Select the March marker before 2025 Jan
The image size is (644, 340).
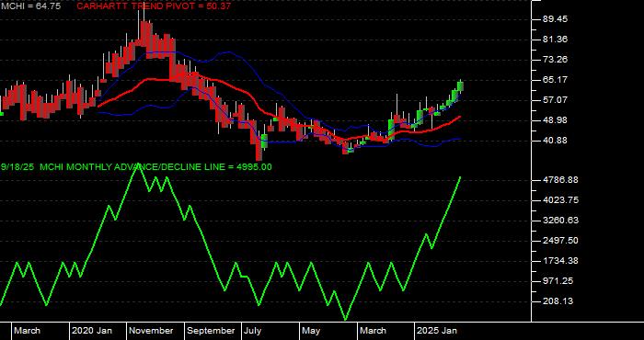click(x=373, y=331)
